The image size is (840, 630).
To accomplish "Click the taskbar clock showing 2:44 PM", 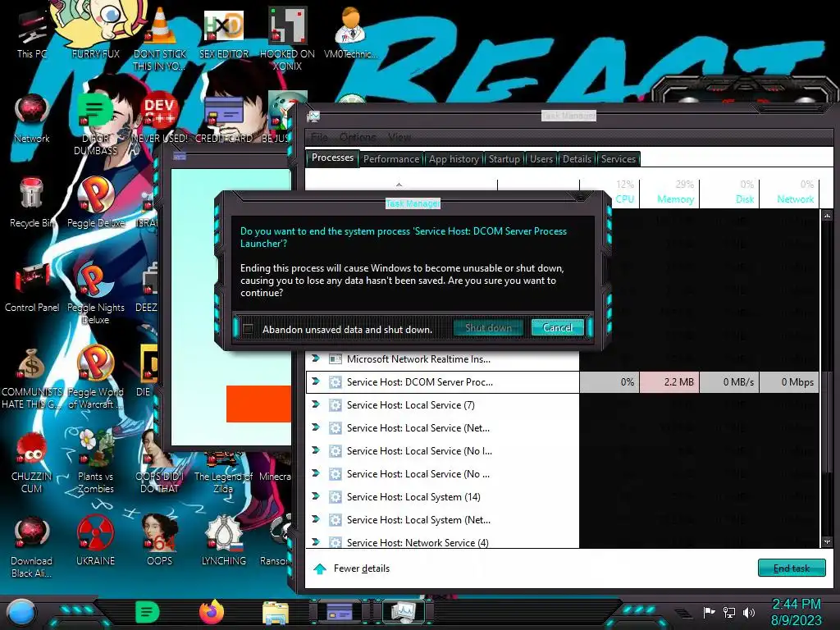I will pyautogui.click(x=796, y=612).
